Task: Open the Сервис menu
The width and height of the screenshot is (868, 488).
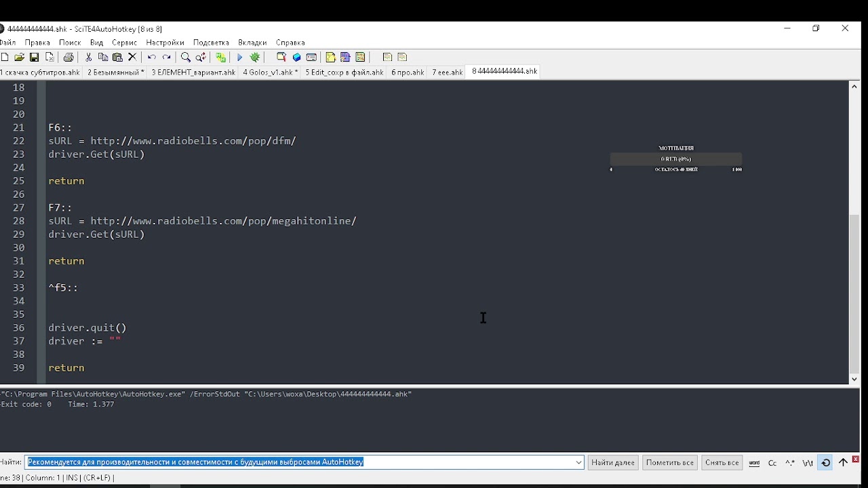Action: coord(125,43)
